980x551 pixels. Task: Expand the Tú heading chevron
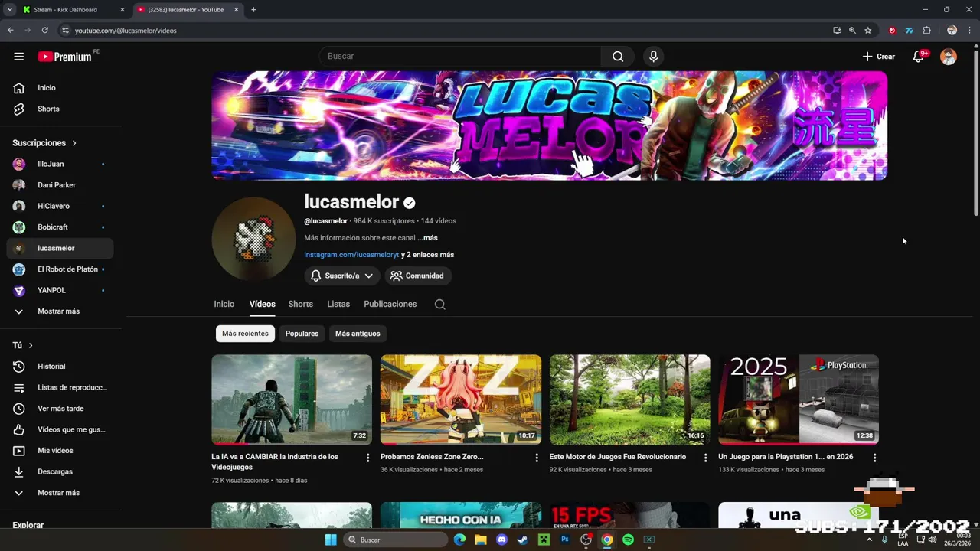(x=31, y=345)
